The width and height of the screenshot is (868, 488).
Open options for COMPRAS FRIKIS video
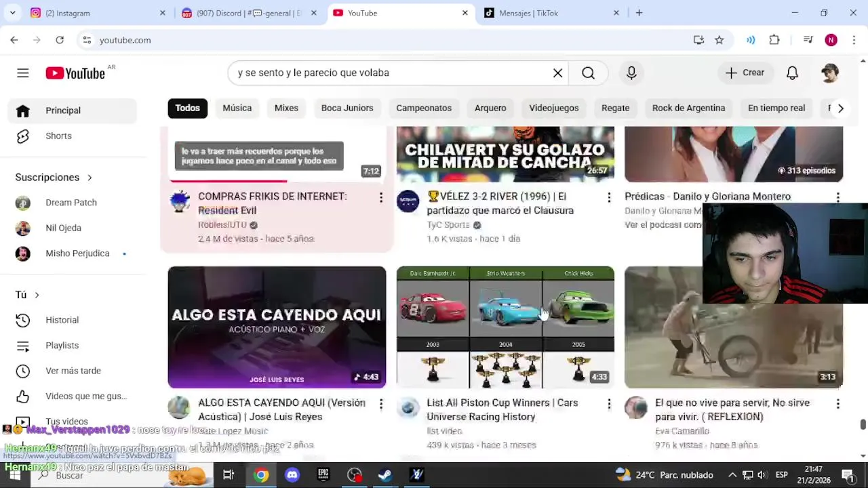[x=381, y=197]
